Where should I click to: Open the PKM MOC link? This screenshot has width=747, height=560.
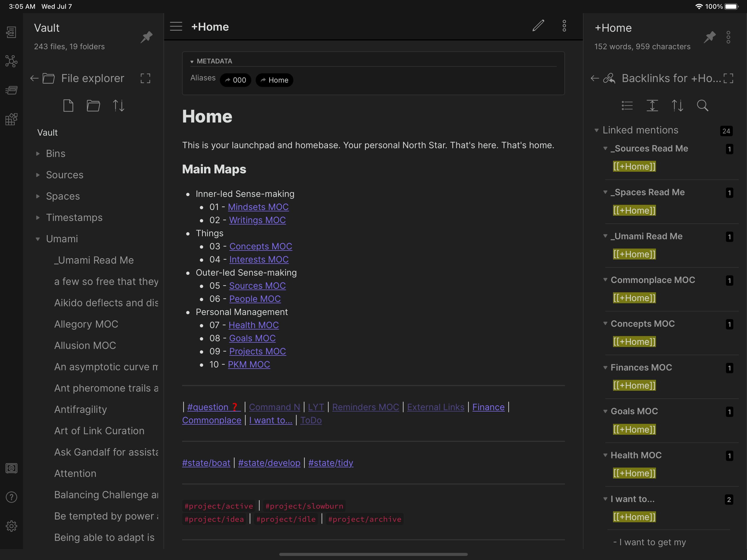pyautogui.click(x=249, y=364)
